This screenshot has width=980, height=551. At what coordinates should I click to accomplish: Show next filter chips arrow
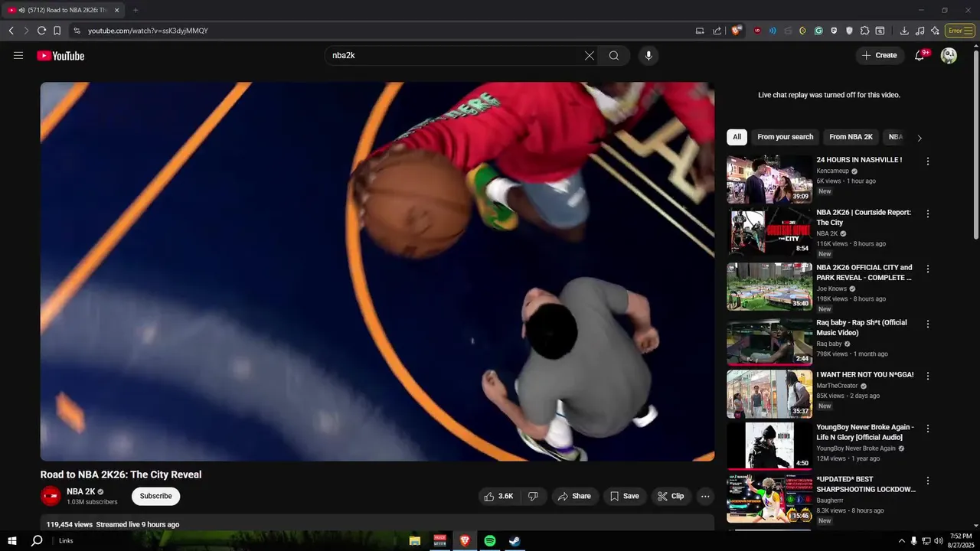pyautogui.click(x=920, y=138)
